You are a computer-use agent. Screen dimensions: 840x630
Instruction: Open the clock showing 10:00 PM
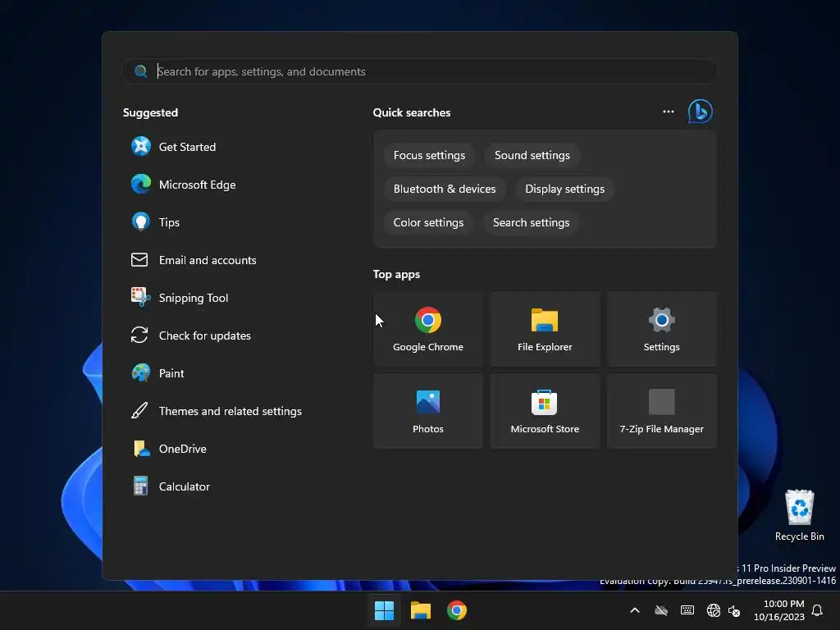pos(779,610)
